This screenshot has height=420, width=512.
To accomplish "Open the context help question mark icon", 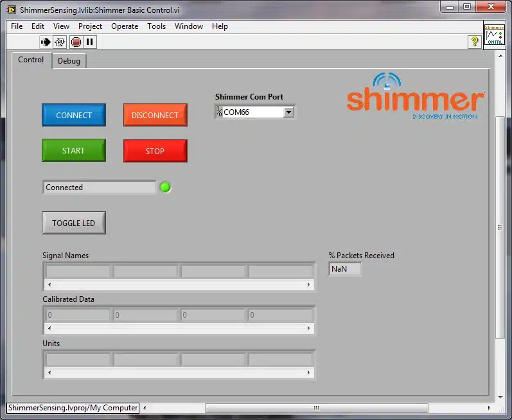I will 475,42.
